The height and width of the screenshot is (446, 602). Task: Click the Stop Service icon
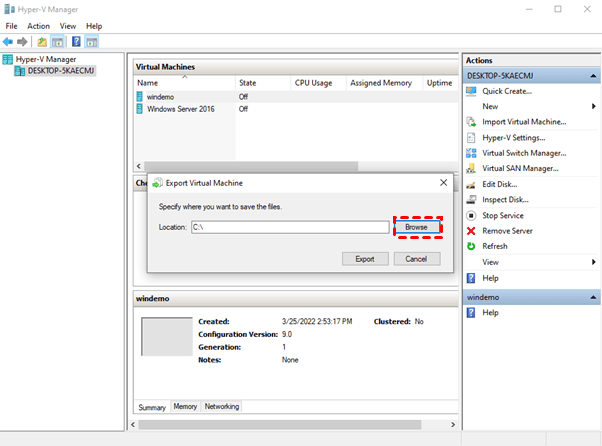[x=471, y=215]
